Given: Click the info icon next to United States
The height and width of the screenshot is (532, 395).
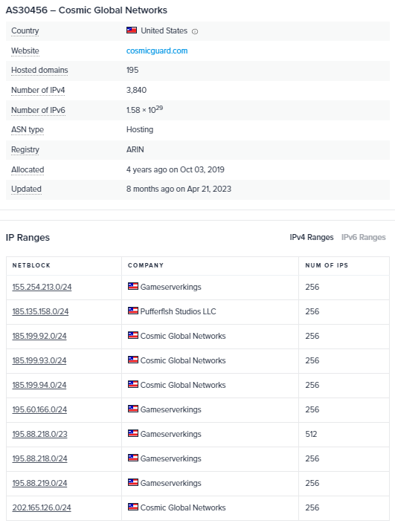Looking at the screenshot, I should (x=195, y=31).
